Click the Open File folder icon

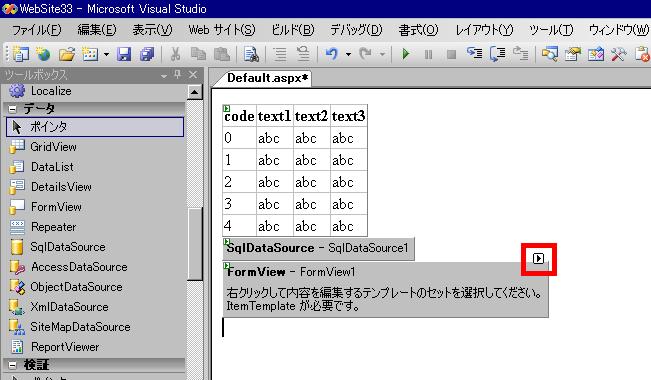pyautogui.click(x=66, y=54)
